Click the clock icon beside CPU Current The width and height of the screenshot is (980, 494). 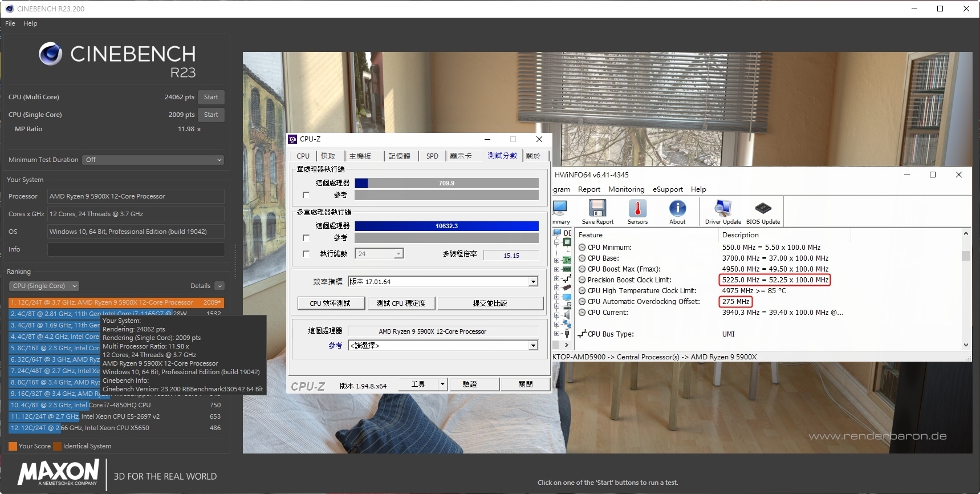582,313
